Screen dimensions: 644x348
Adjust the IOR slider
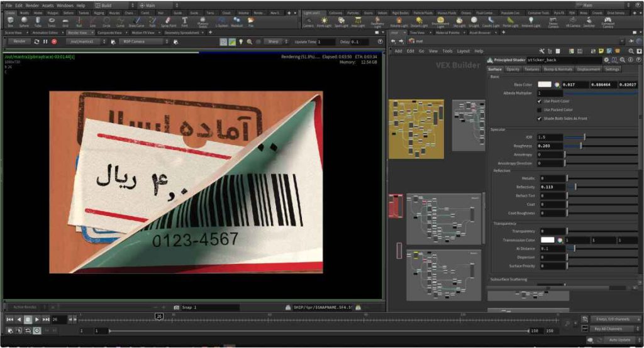601,137
